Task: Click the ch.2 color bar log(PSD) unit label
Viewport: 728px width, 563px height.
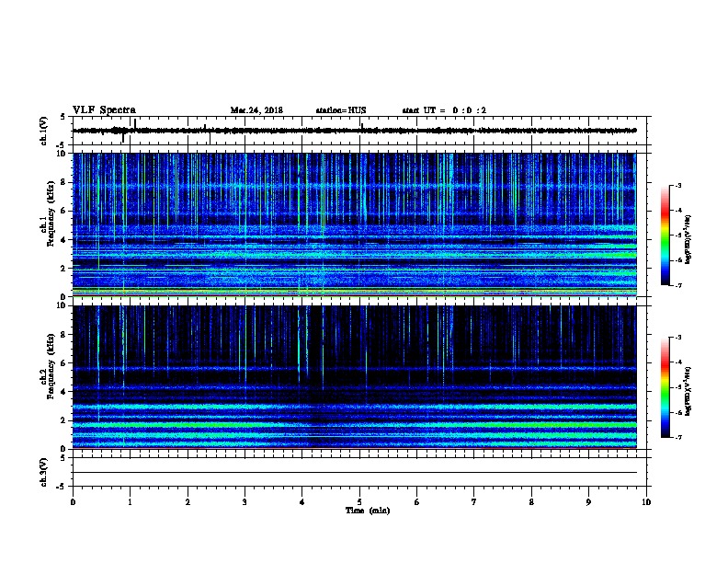Action: pyautogui.click(x=688, y=391)
